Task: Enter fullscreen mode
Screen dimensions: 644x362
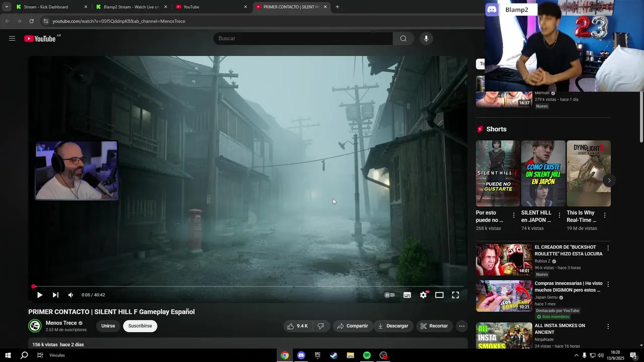Action: click(x=455, y=295)
